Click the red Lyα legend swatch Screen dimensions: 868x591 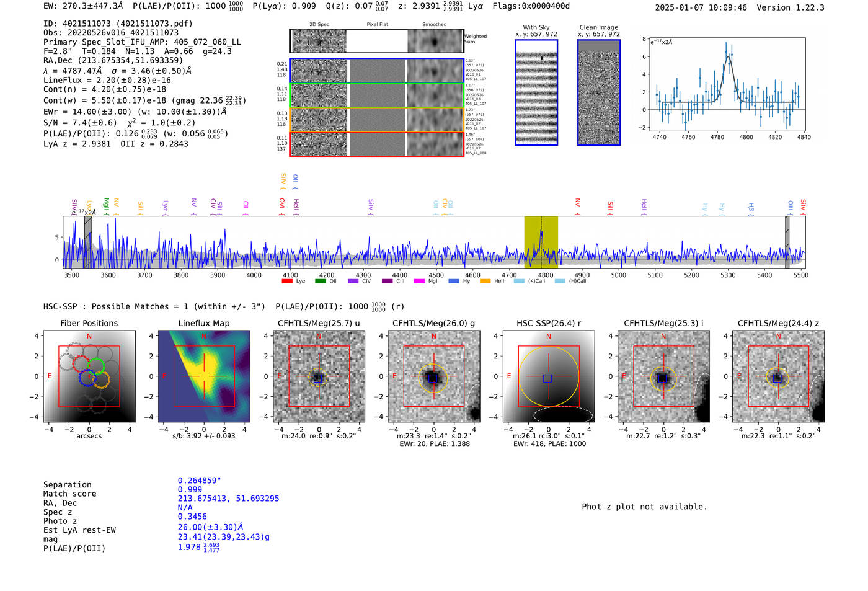point(287,281)
